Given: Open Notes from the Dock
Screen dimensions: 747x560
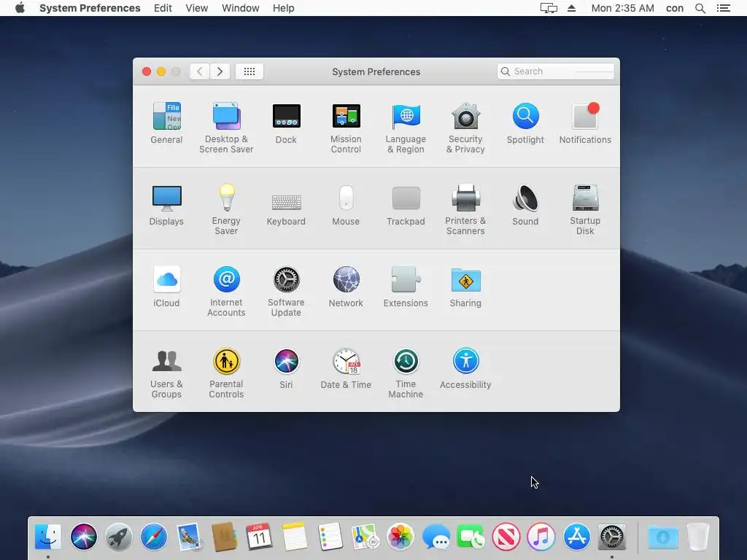Looking at the screenshot, I should (x=295, y=537).
